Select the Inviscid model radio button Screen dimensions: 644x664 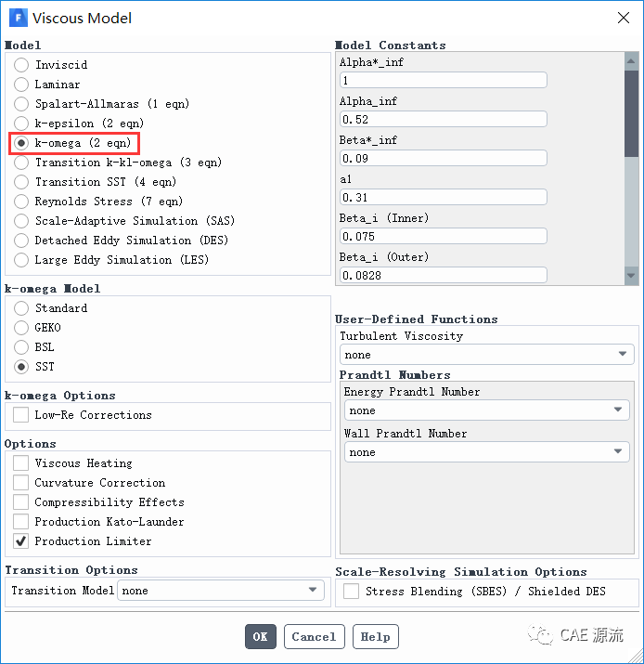click(x=21, y=65)
